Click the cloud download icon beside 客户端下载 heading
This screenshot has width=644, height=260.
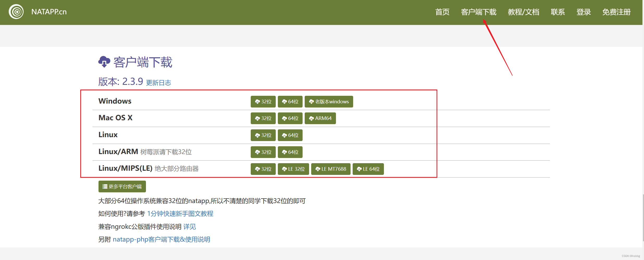104,62
